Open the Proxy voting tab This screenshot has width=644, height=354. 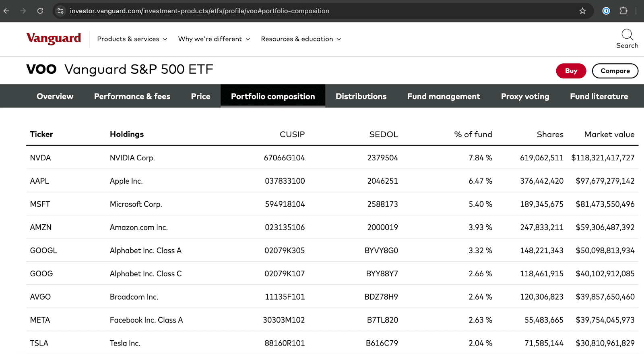[x=525, y=96]
